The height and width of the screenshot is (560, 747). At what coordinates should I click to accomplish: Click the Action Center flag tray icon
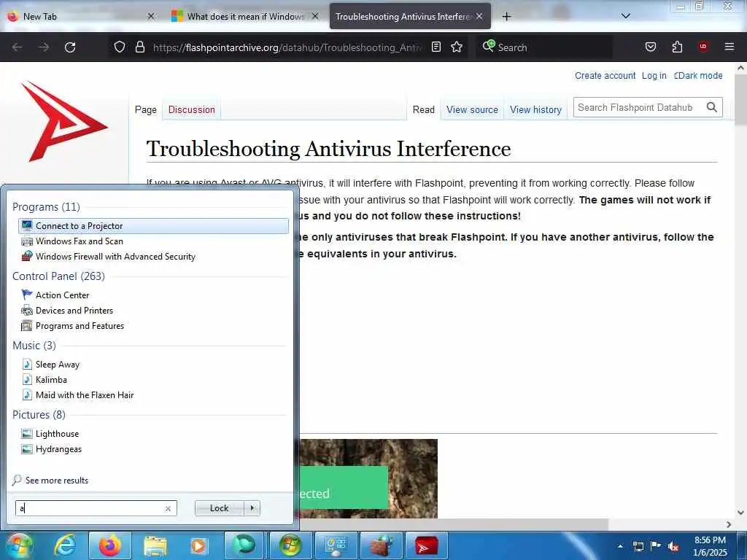[656, 546]
